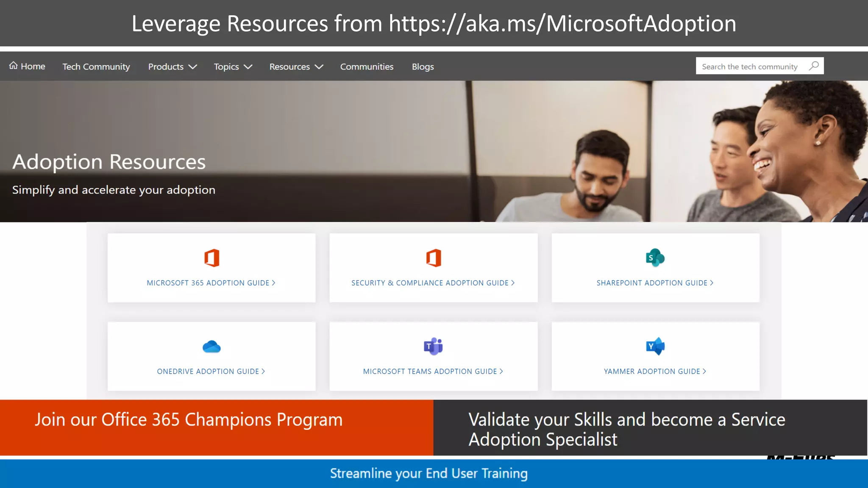Go to Communities in the nav bar
Viewport: 868px width, 488px height.
(x=367, y=67)
